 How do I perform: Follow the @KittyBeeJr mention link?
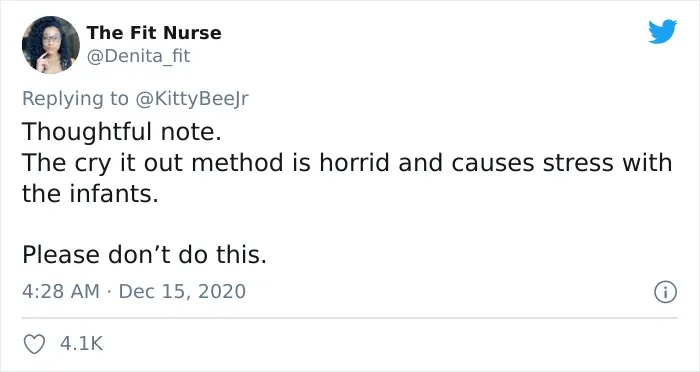(x=192, y=98)
